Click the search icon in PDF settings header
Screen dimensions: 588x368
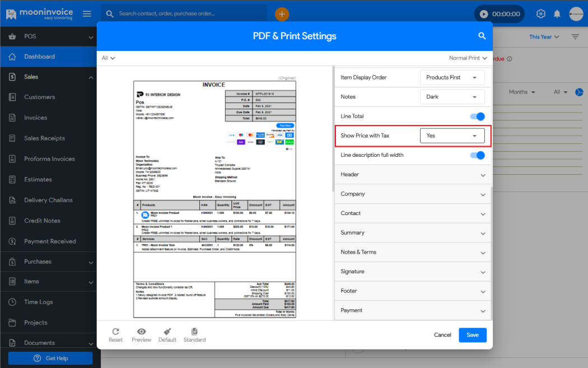coord(482,36)
